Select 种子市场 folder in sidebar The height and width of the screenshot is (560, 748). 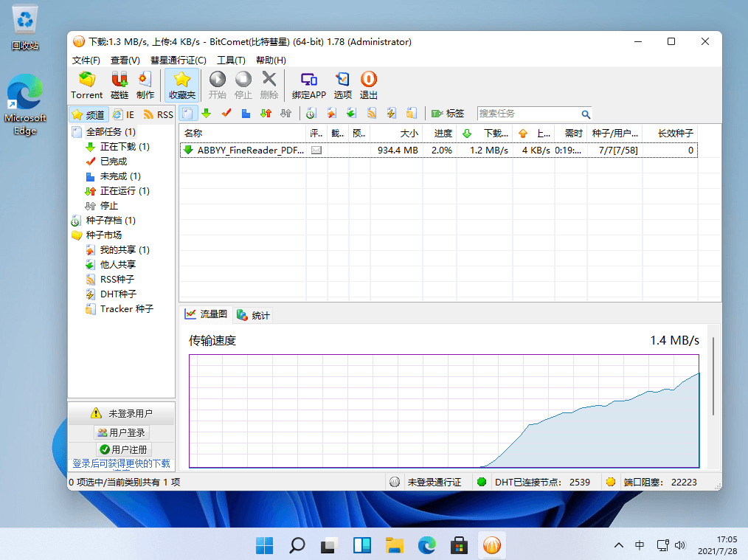(103, 235)
